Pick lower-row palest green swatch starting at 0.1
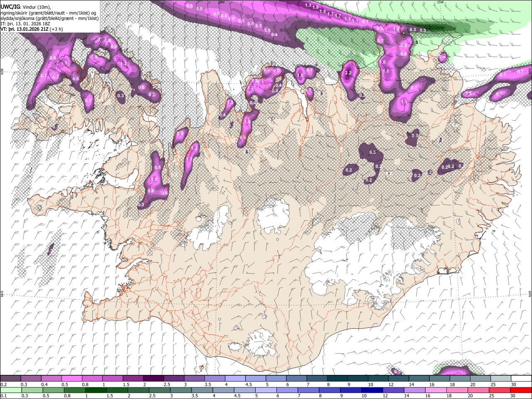The image size is (532, 399). [11, 390]
